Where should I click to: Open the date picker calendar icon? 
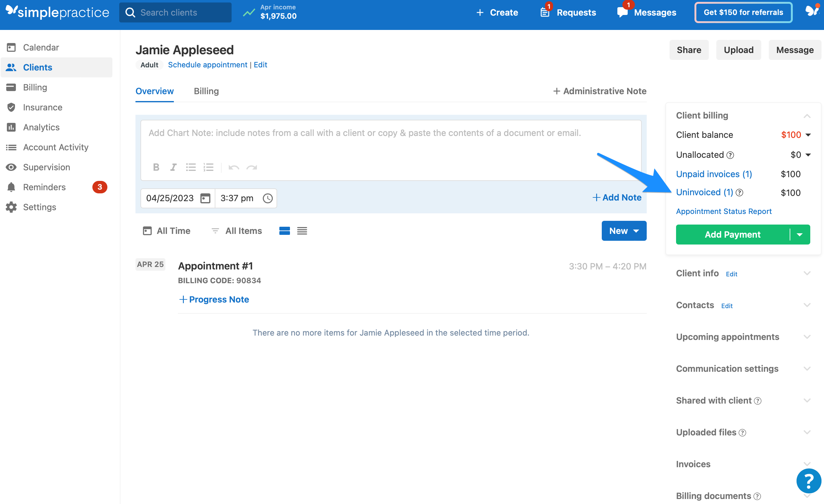click(205, 198)
